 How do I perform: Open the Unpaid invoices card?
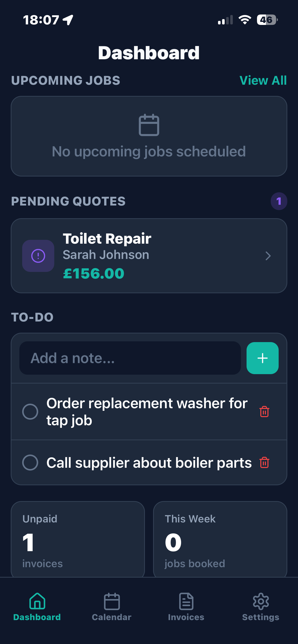[x=78, y=539]
